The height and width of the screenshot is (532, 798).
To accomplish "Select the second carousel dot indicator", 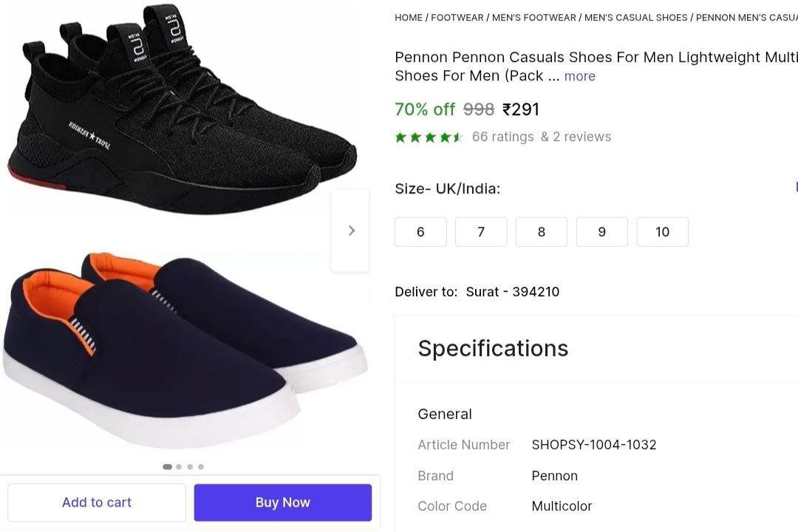I will coord(178,466).
